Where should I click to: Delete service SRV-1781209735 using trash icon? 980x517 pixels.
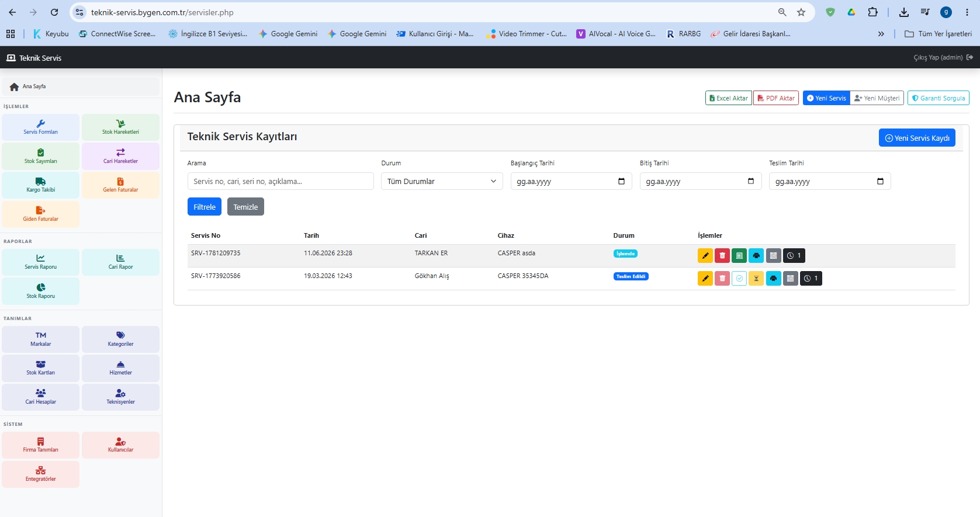[x=722, y=255]
